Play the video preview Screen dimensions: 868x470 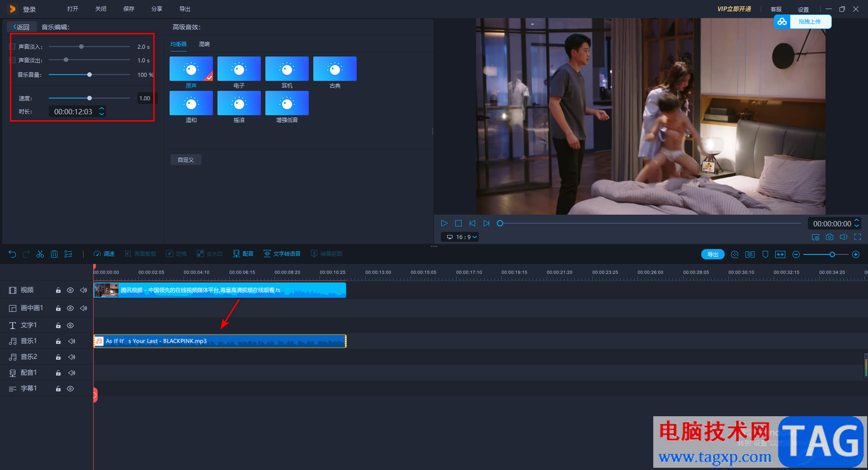[x=444, y=223]
